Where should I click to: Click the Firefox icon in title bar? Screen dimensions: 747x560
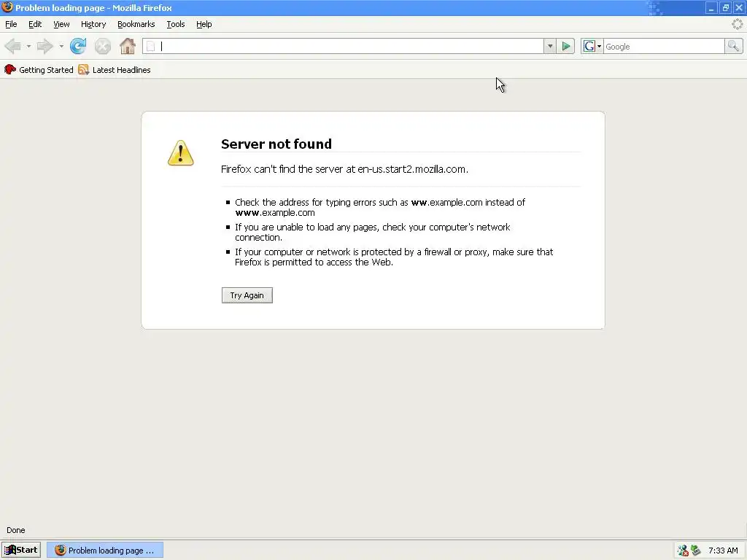click(7, 7)
